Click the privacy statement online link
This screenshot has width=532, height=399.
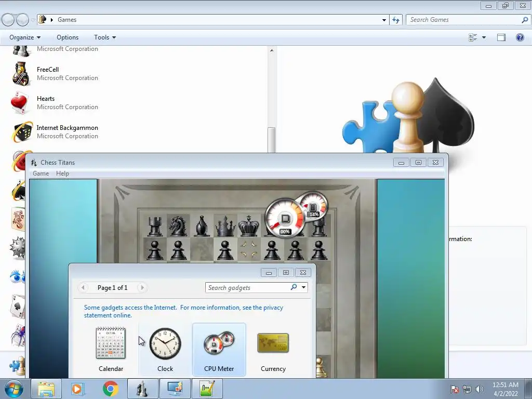[x=183, y=311]
